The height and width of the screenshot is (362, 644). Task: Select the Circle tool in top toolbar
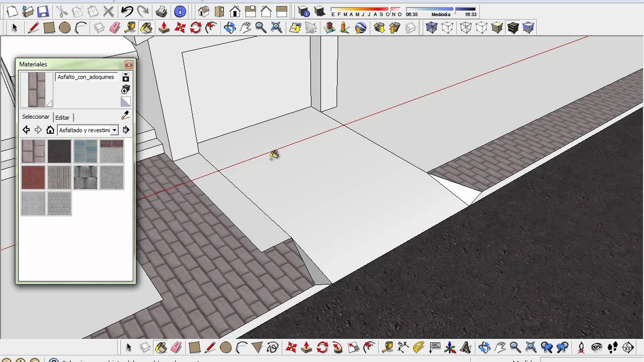click(x=64, y=28)
